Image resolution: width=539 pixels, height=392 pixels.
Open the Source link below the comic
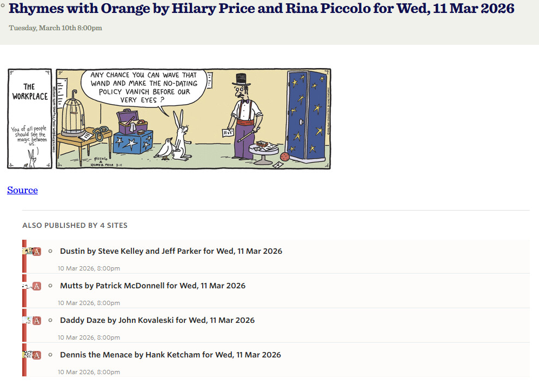(22, 190)
